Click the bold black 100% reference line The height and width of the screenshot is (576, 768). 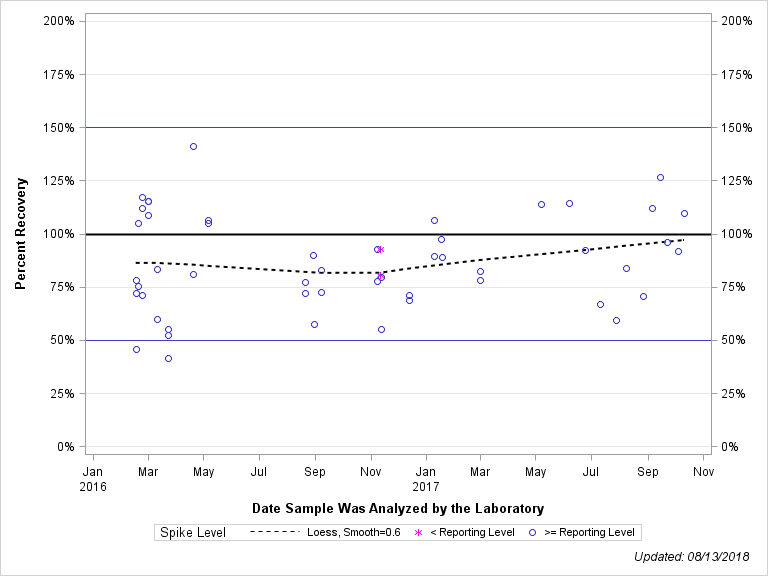coord(398,234)
